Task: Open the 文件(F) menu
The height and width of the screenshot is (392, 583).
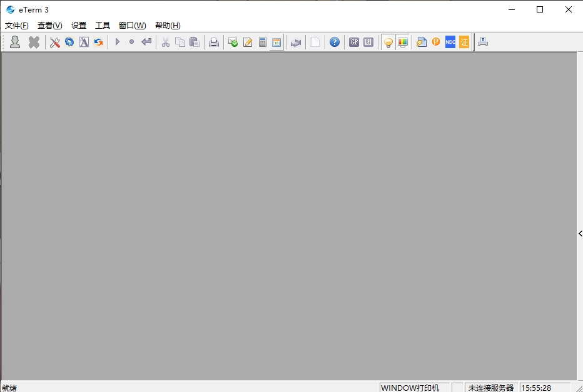Action: (17, 26)
